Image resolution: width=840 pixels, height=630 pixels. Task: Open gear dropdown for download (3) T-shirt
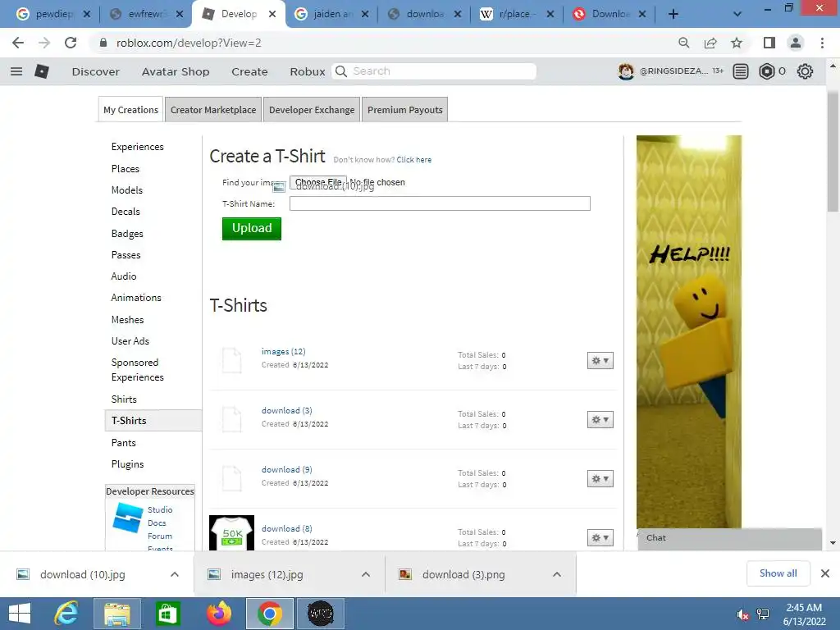click(x=600, y=419)
